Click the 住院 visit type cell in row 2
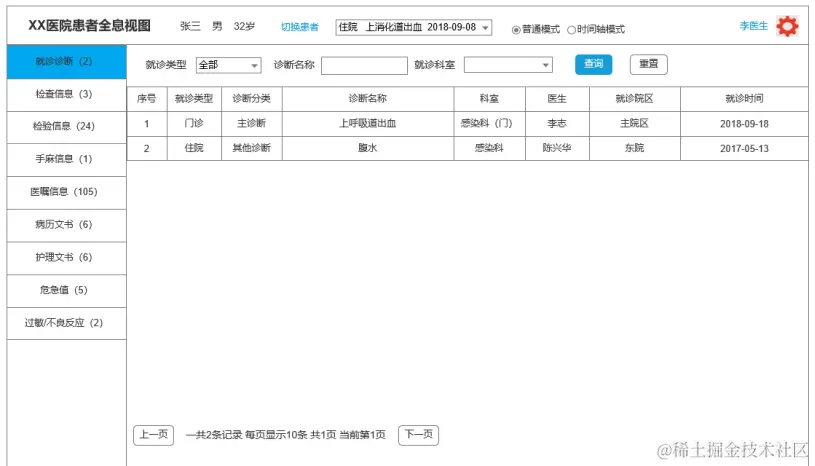 [194, 148]
